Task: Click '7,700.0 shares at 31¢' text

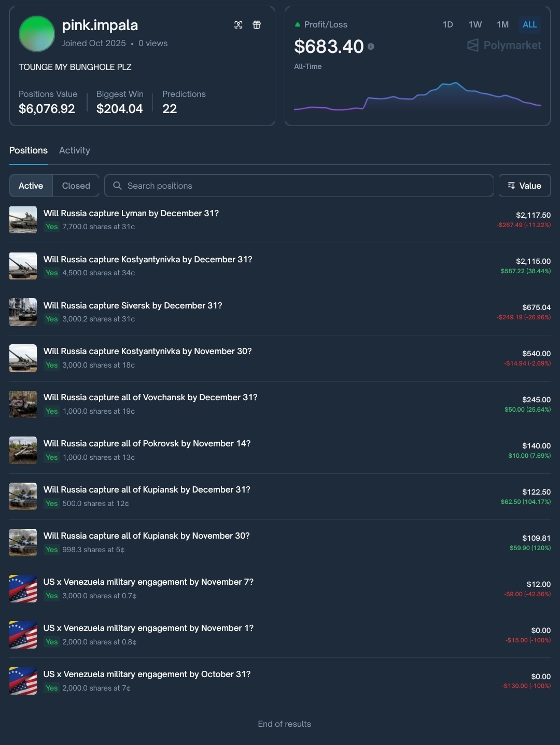Action: (x=99, y=227)
